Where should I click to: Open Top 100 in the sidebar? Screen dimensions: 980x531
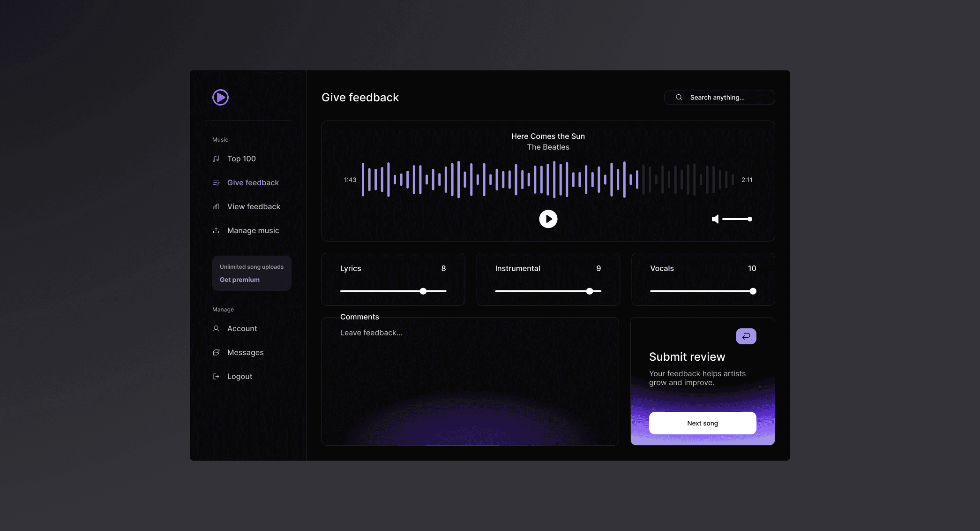(x=241, y=159)
